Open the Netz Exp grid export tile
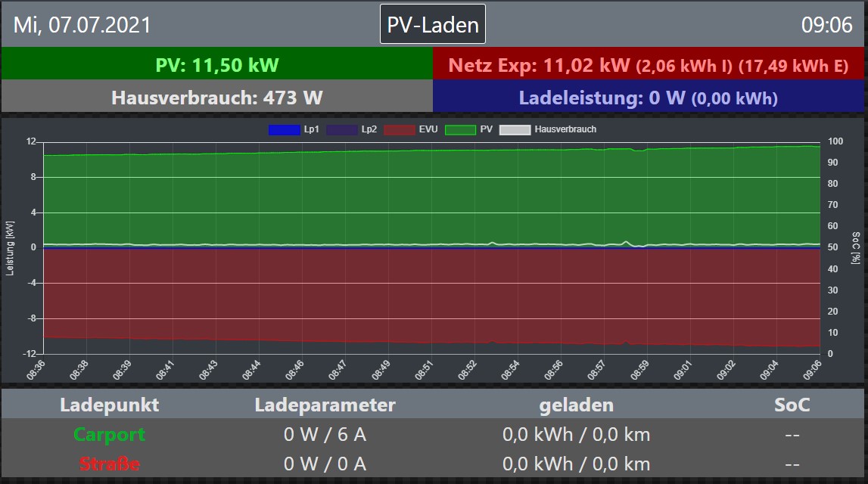868x484 pixels. (x=649, y=65)
